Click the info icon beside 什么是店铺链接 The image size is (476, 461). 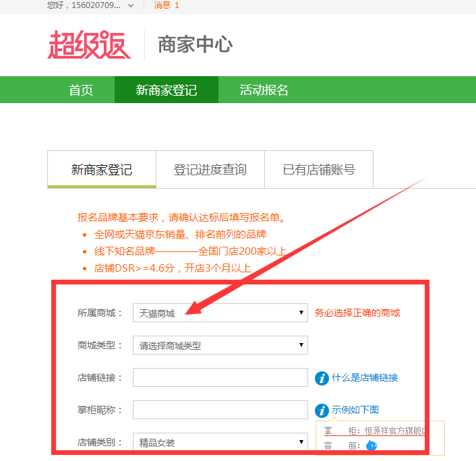(x=322, y=378)
